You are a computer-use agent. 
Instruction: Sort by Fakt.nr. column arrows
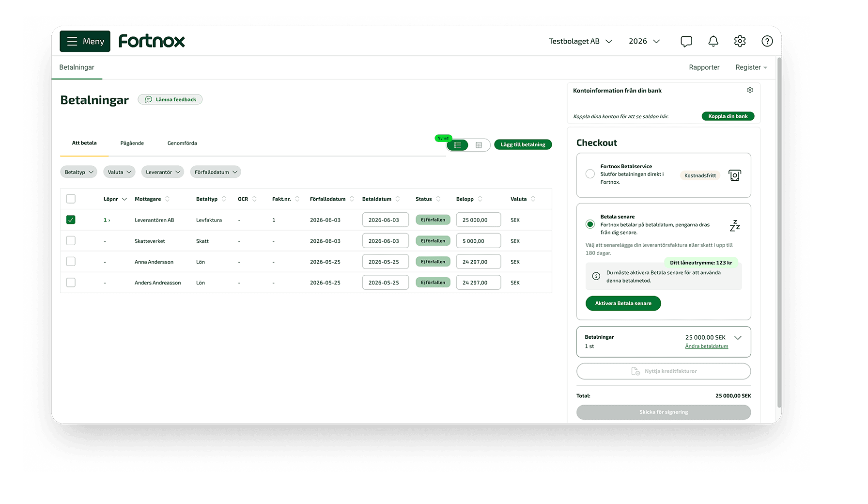coord(297,199)
